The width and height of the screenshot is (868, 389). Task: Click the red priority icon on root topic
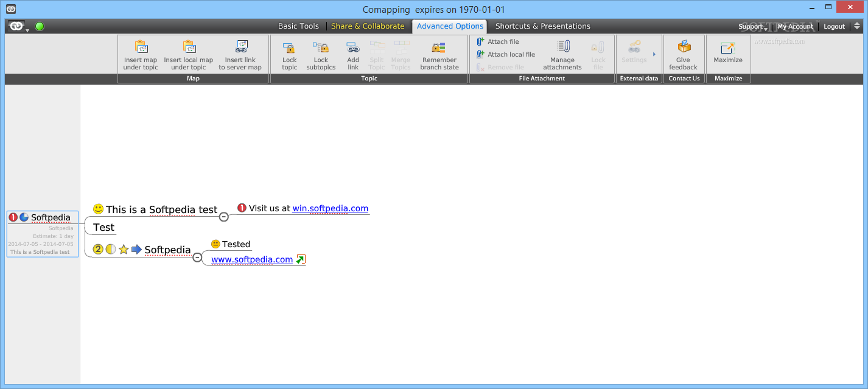click(x=13, y=217)
